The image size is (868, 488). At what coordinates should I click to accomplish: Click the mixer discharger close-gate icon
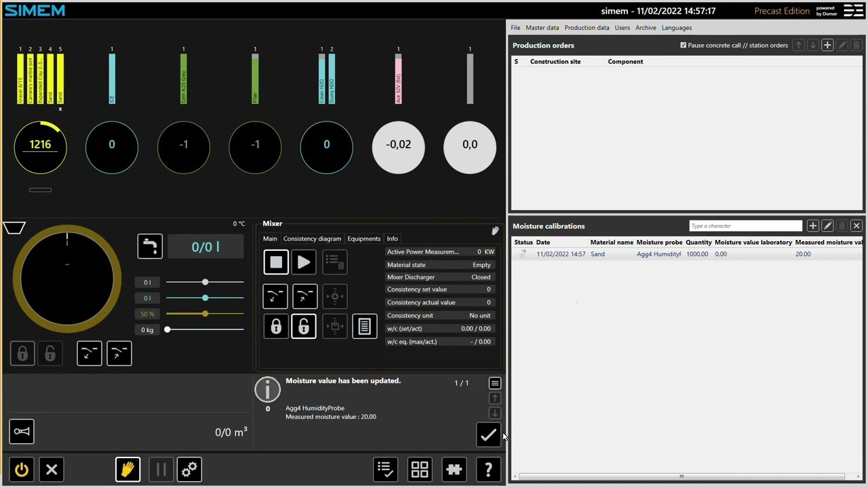tap(275, 296)
